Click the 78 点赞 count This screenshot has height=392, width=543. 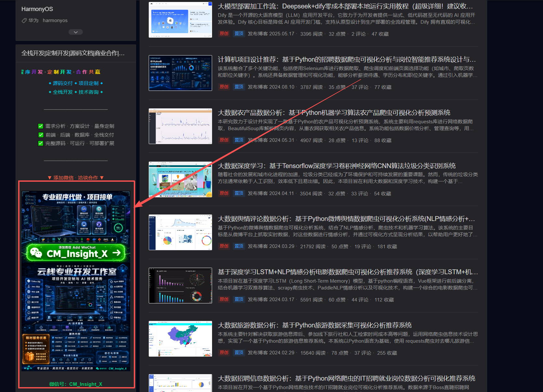click(340, 353)
